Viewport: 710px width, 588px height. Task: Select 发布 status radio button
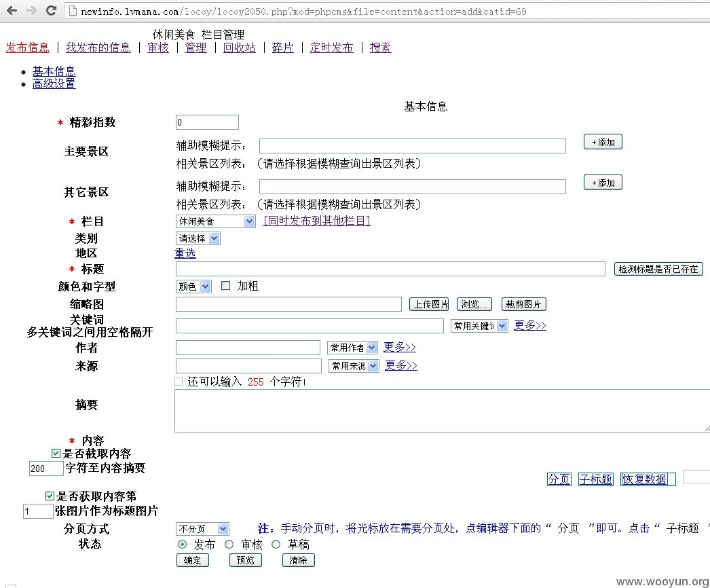coord(183,544)
